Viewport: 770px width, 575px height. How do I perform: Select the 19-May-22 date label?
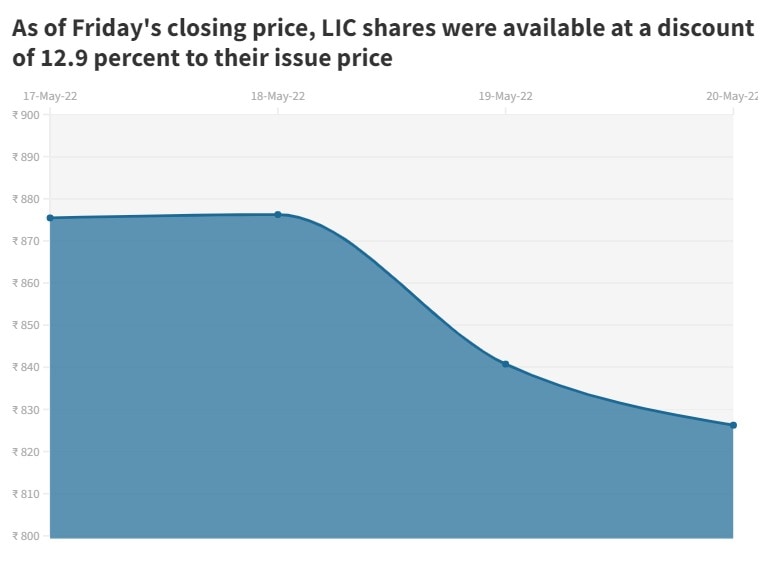[506, 96]
